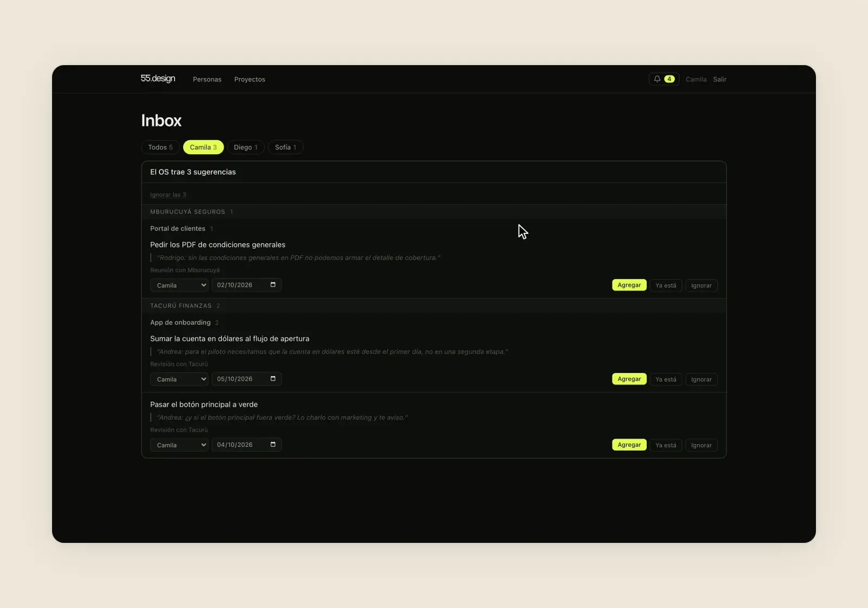Image resolution: width=868 pixels, height=608 pixels.
Task: Mark Sumar la cuenta as Ya está
Action: (x=666, y=379)
